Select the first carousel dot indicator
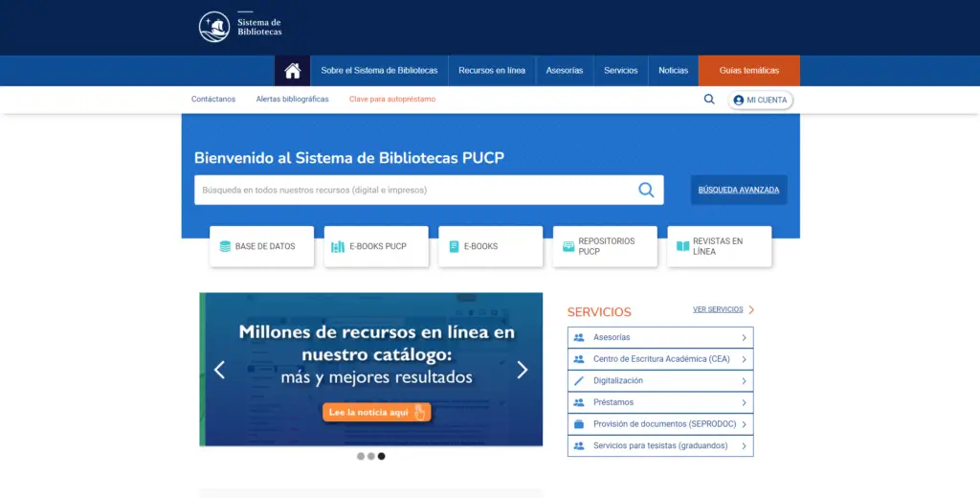980x498 pixels. [x=361, y=456]
